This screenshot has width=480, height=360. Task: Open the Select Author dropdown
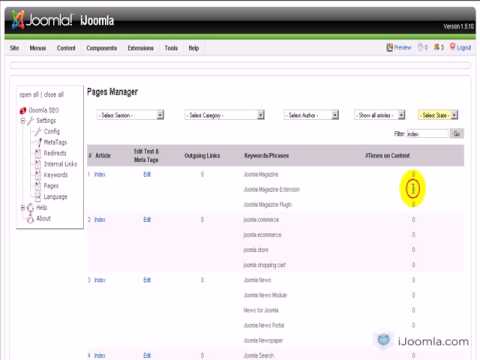(x=311, y=115)
